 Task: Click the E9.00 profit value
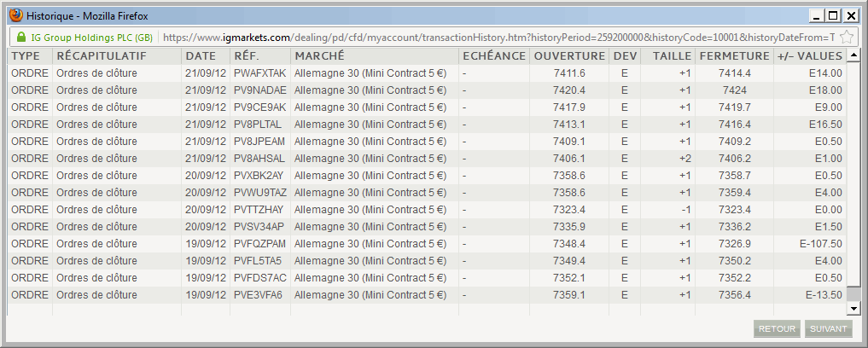click(x=830, y=107)
